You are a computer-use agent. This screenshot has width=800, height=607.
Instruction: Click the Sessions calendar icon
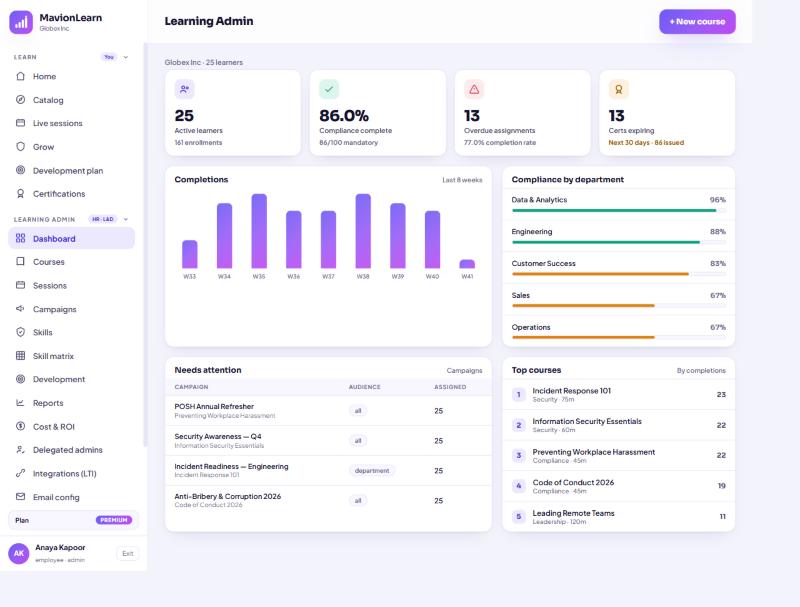click(x=20, y=285)
